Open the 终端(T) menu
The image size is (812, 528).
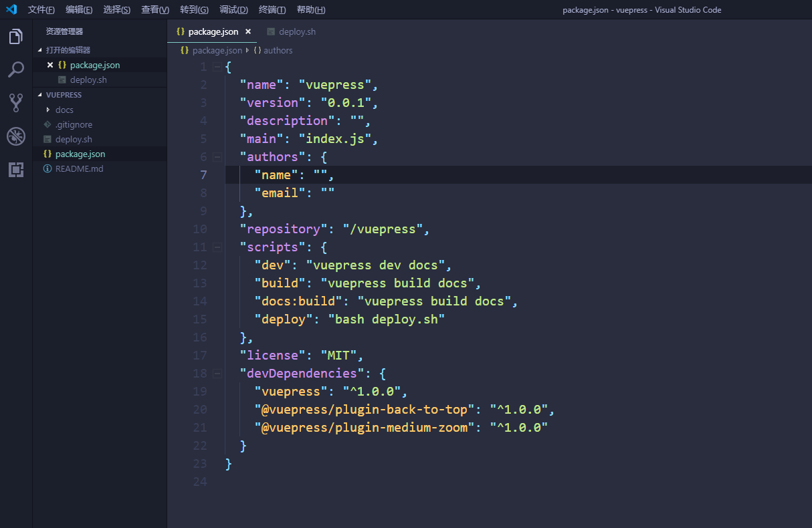pyautogui.click(x=272, y=9)
